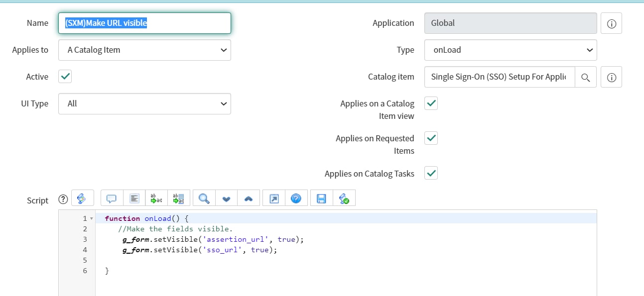Open search in script editor
The width and height of the screenshot is (644, 296).
(204, 198)
